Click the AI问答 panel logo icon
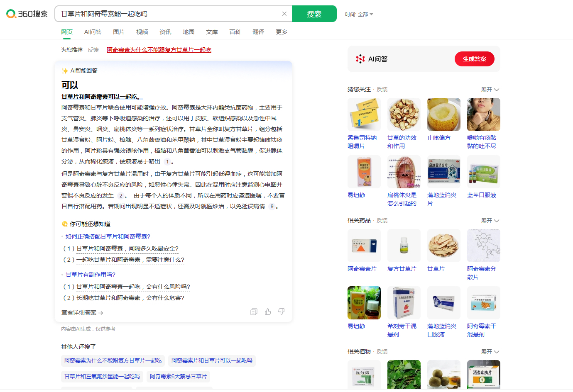 [x=360, y=59]
